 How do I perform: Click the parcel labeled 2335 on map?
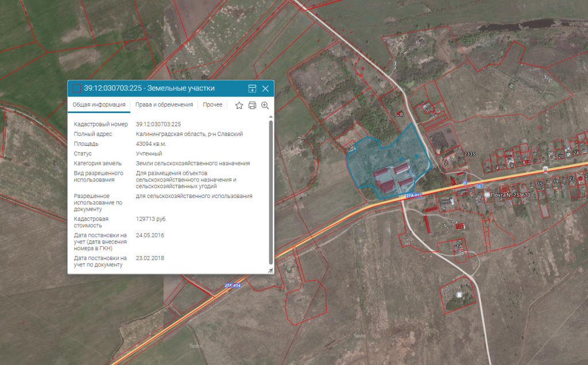coord(470,154)
